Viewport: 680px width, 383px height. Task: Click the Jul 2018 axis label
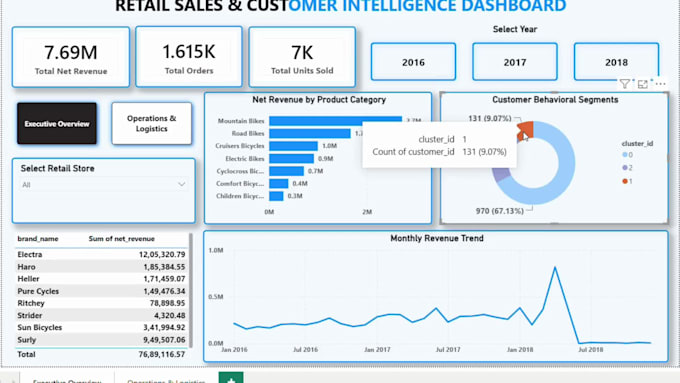pos(590,350)
